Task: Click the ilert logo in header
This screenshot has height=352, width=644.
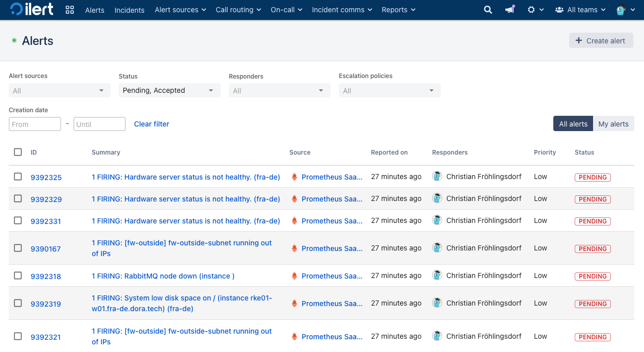Action: [x=32, y=10]
